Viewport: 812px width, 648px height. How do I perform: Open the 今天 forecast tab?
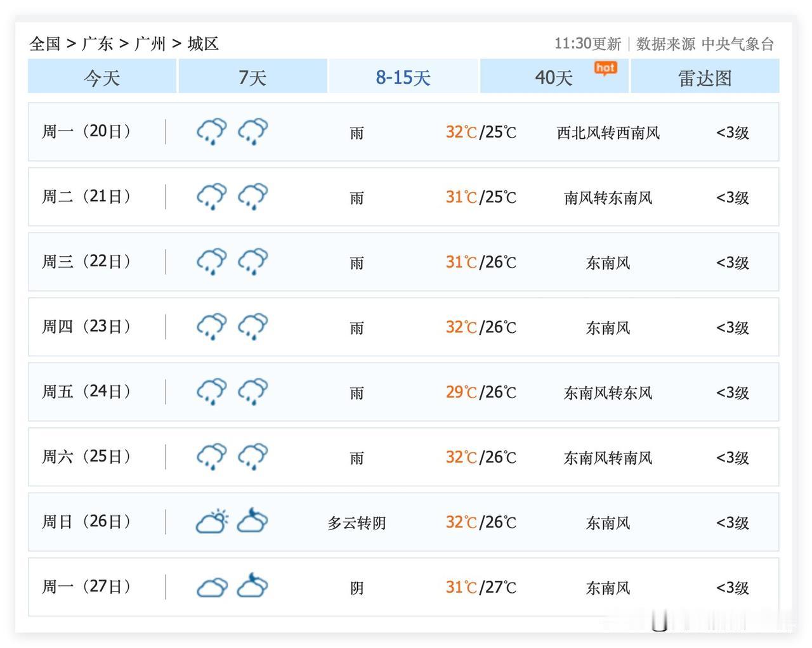click(x=102, y=77)
